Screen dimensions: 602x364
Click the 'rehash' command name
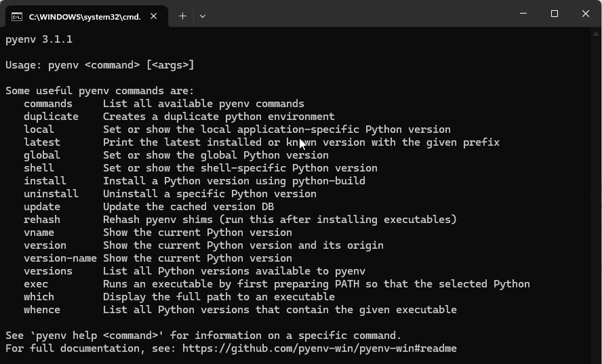pos(42,219)
